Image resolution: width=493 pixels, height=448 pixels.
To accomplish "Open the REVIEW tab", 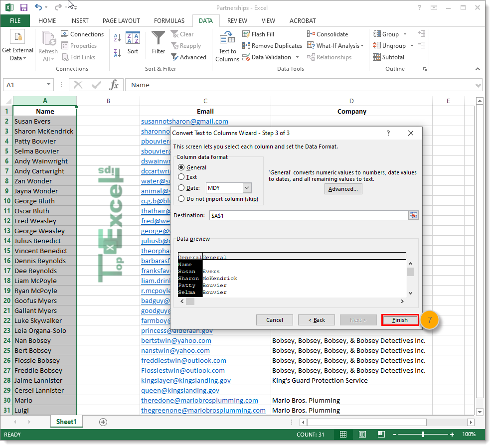I will 237,21.
